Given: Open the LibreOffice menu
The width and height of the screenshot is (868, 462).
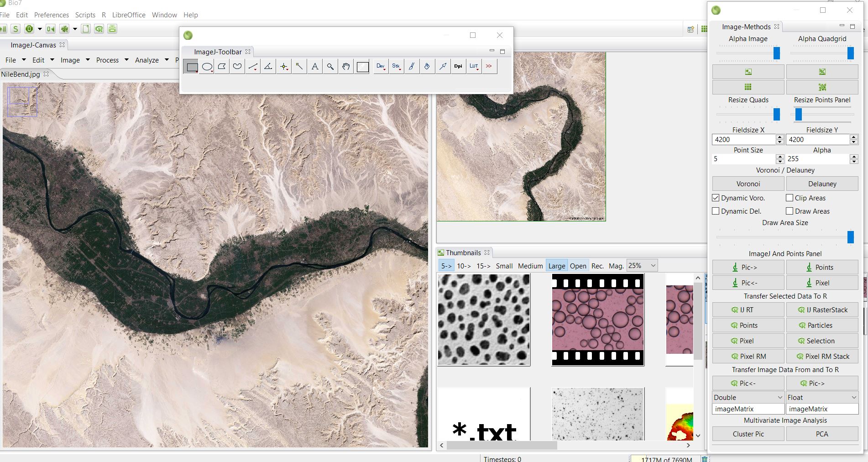Looking at the screenshot, I should pos(129,15).
